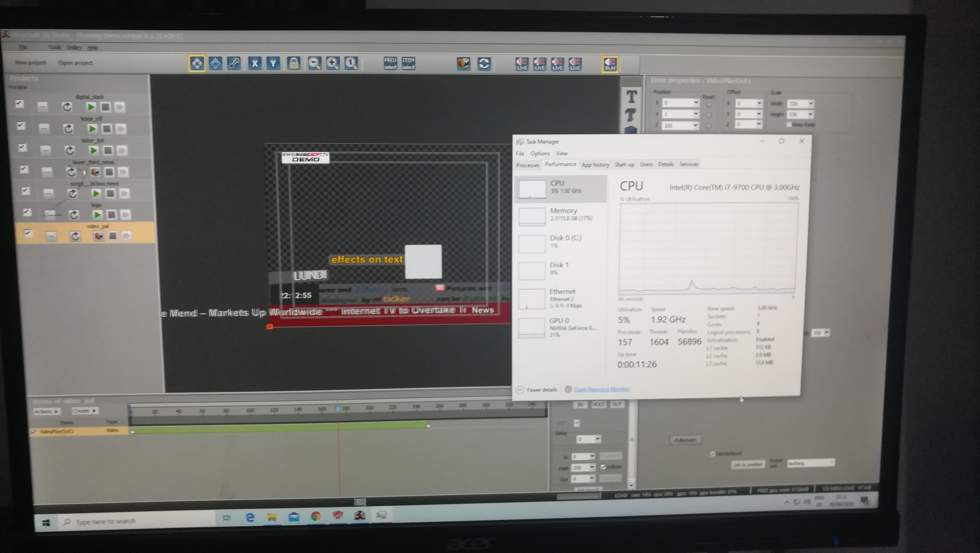Select GPU 0 in Task Manager sidebar
Screen dimensions: 980x553
click(560, 327)
